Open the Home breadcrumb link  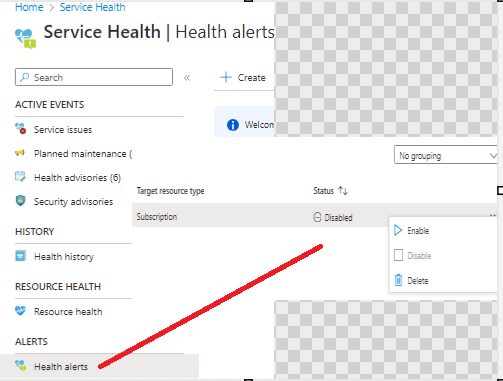click(29, 7)
